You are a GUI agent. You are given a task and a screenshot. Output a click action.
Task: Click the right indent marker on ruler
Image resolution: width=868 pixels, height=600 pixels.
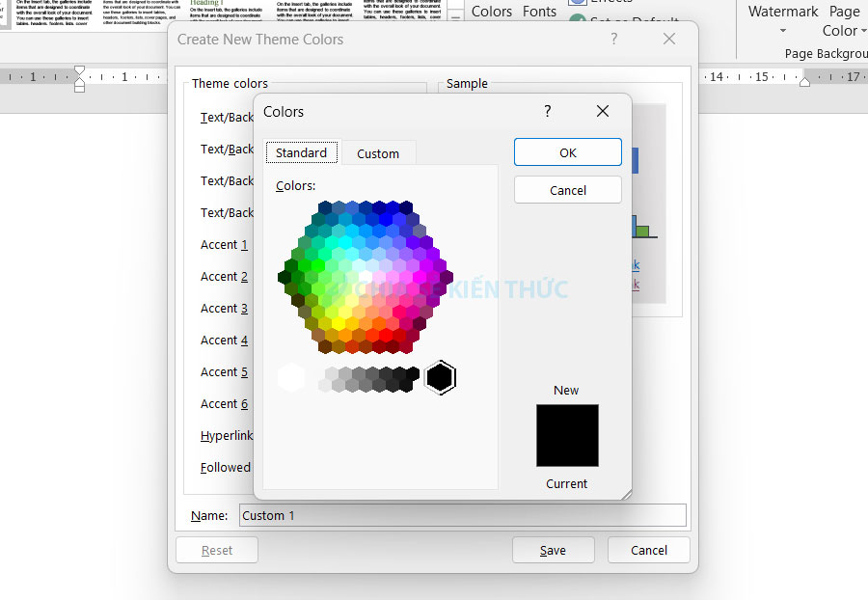point(804,83)
